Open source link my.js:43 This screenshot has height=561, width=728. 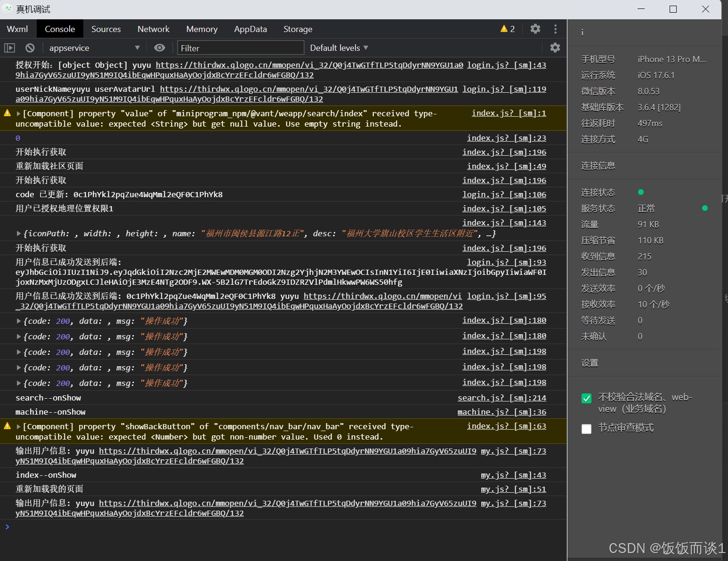click(x=513, y=475)
